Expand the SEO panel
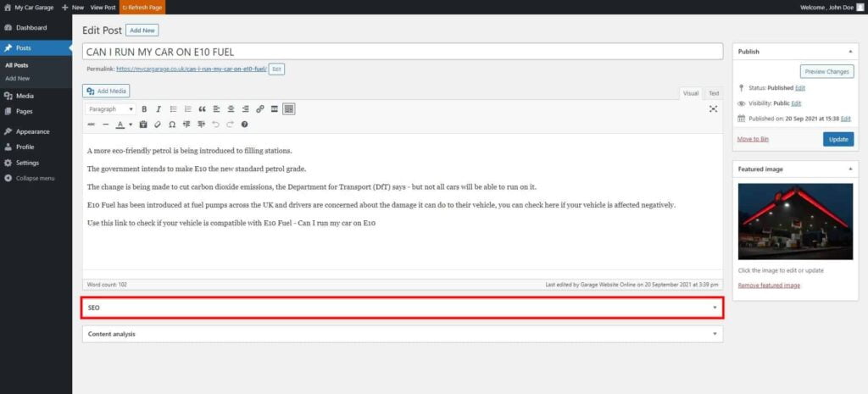Viewport: 868px width, 394px height. tap(403, 307)
